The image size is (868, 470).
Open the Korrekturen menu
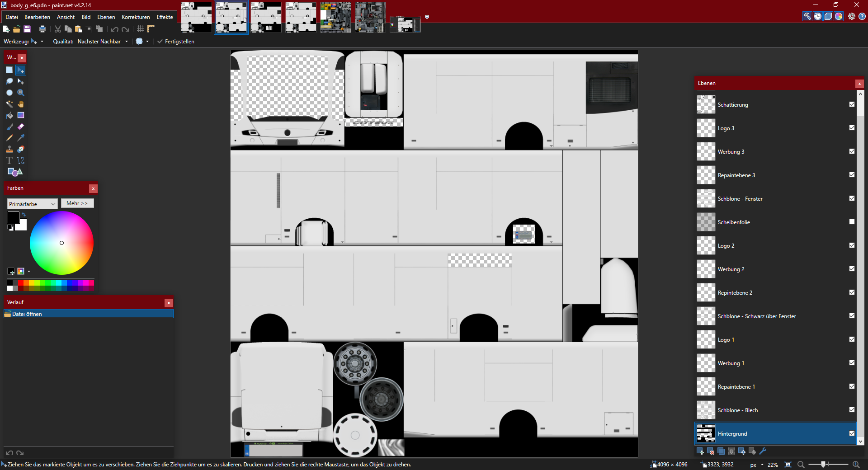136,17
